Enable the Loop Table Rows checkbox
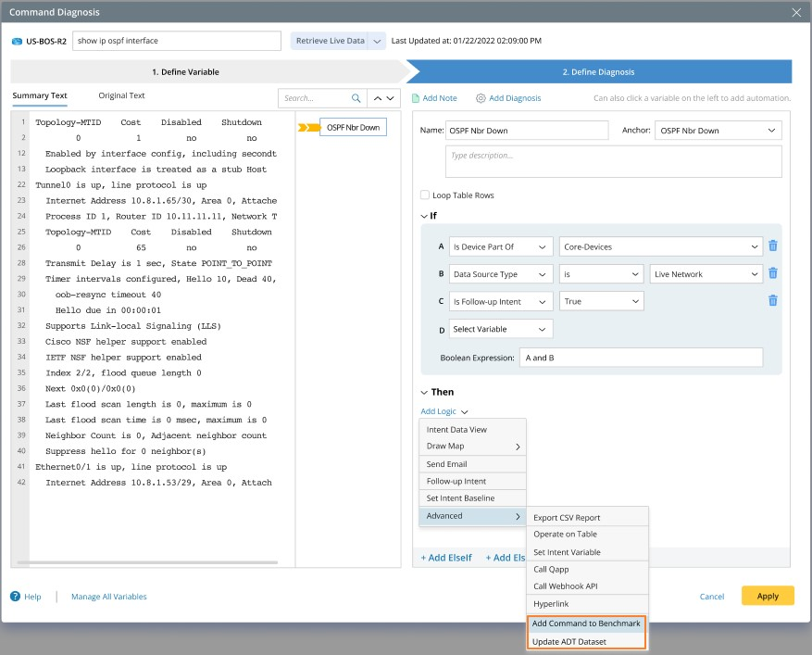Viewport: 812px width, 655px height. pyautogui.click(x=425, y=195)
